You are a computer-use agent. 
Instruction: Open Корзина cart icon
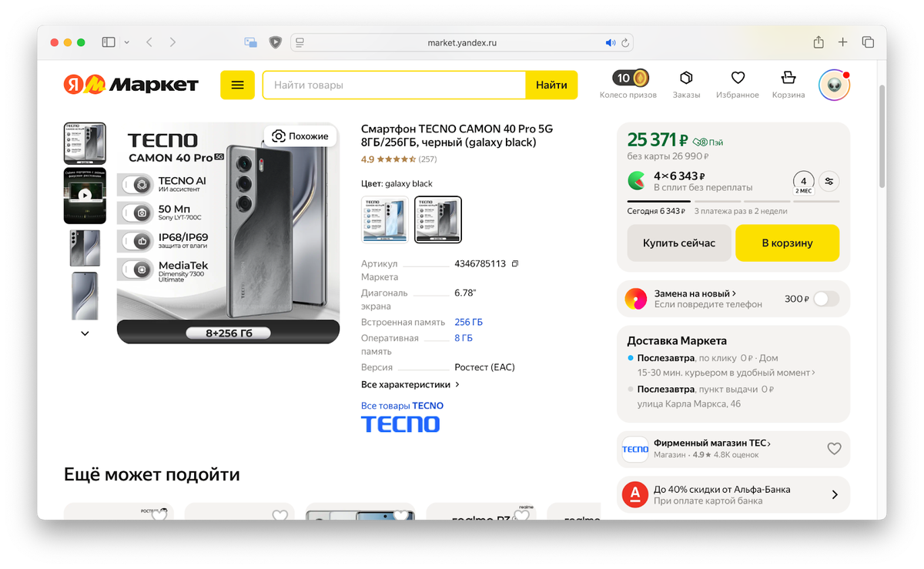[788, 78]
